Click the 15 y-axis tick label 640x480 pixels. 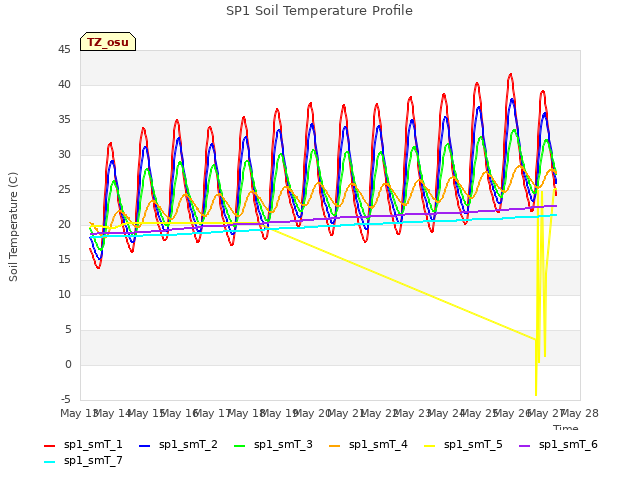pos(64,260)
